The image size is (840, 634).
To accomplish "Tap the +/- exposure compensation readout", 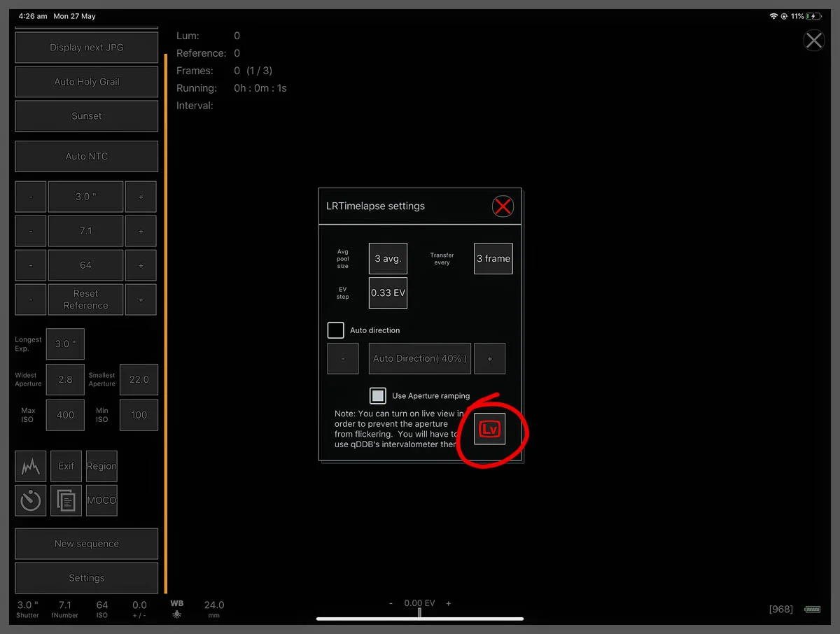I will [139, 609].
